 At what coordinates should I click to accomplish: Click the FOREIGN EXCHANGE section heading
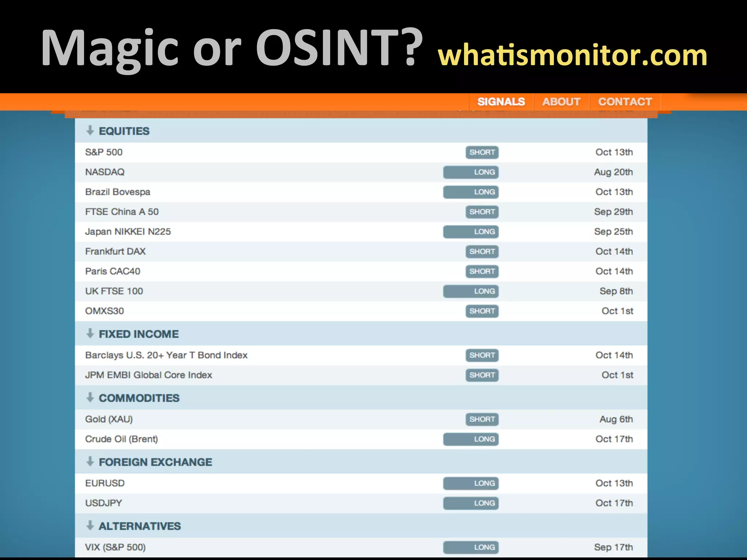click(x=155, y=462)
